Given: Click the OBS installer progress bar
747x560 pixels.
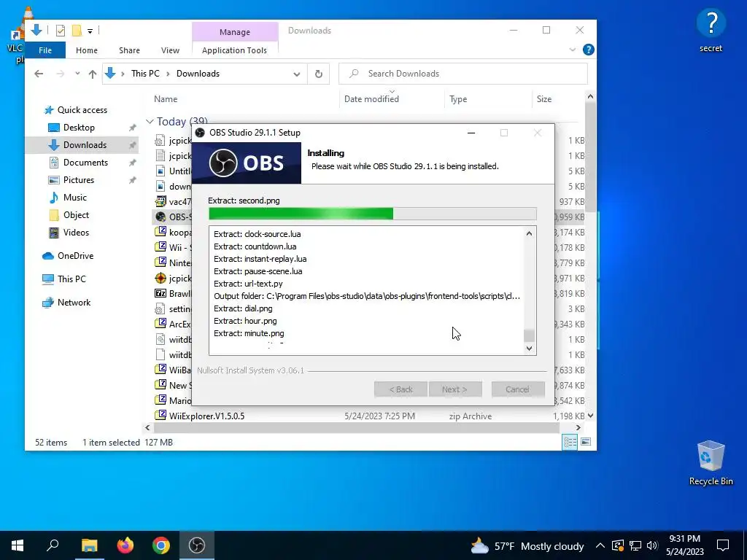Looking at the screenshot, I should [x=373, y=214].
